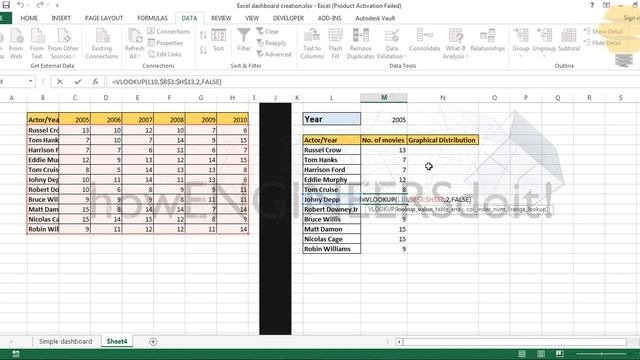The height and width of the screenshot is (360, 640).
Task: Click Text to Columns icon
Action: (x=312, y=44)
